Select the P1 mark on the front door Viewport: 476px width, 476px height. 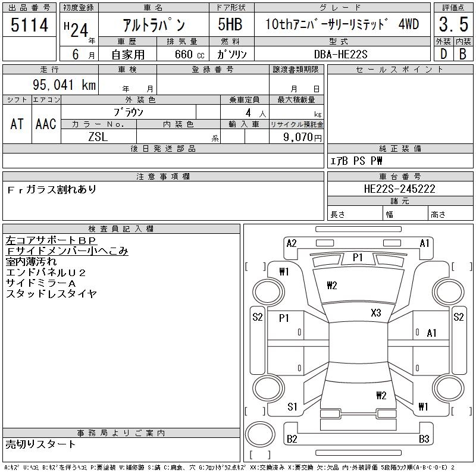(x=284, y=318)
